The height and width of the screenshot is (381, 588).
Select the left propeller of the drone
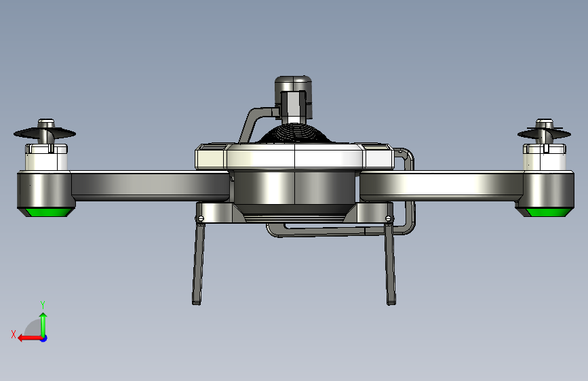coord(45,133)
